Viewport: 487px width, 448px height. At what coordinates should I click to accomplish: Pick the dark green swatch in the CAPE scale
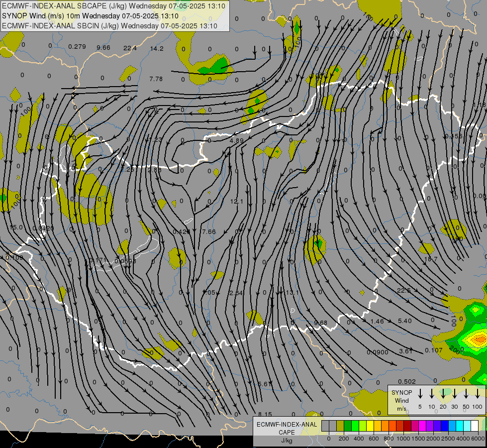coord(348,426)
